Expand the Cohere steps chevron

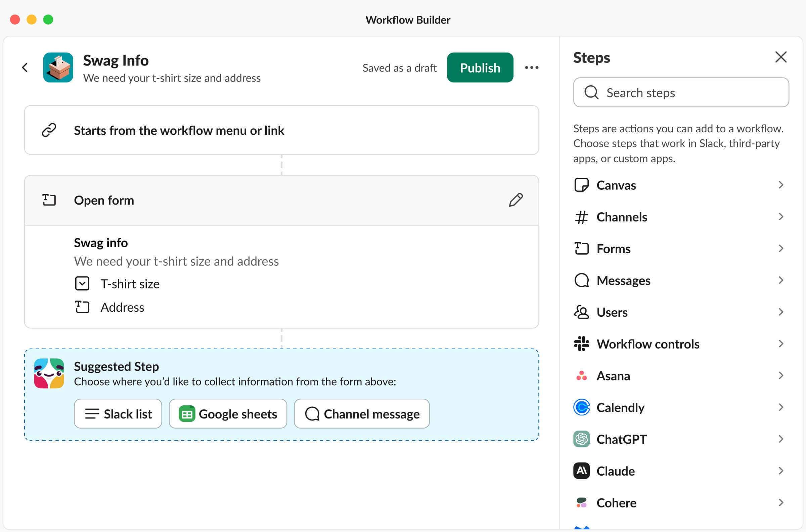click(781, 502)
